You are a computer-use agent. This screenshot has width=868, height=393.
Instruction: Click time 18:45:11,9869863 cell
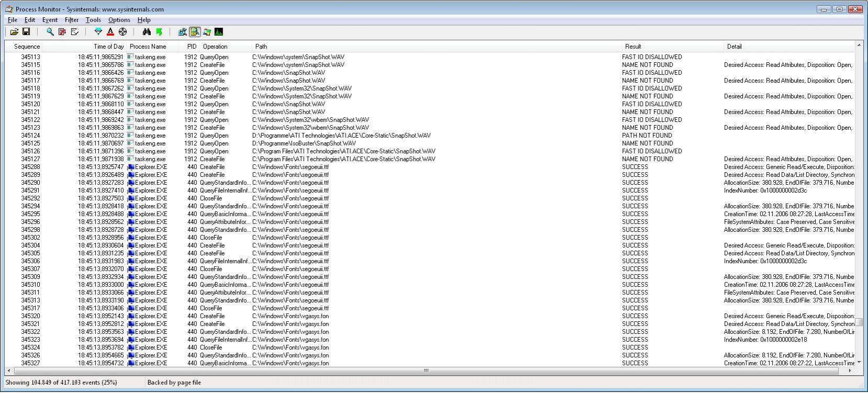[101, 128]
